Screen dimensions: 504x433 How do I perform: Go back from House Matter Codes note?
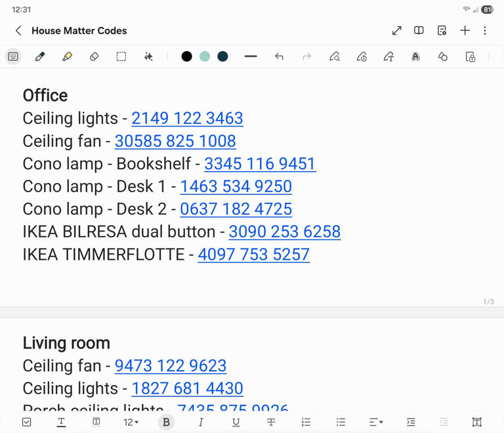(x=18, y=31)
